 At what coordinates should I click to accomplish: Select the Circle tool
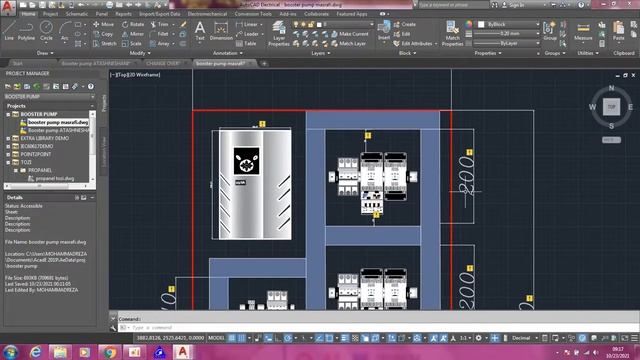46,31
